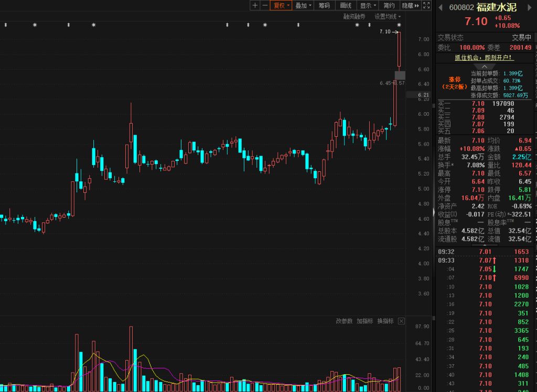Switch to 简约 simple mode
This screenshot has height=392, width=537.
point(389,5)
